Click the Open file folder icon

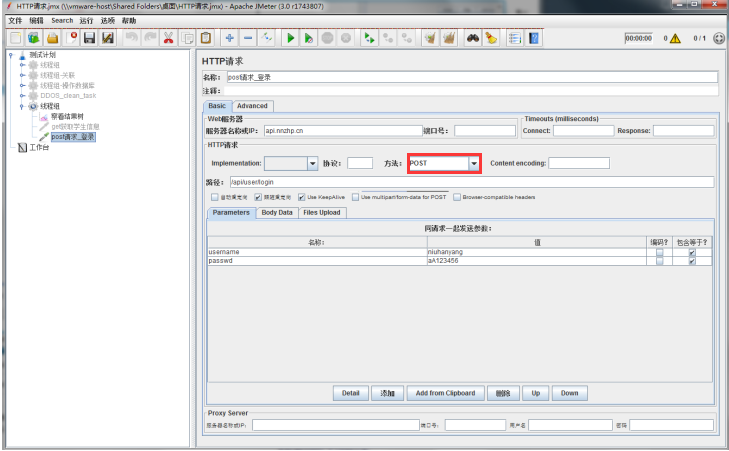click(53, 38)
